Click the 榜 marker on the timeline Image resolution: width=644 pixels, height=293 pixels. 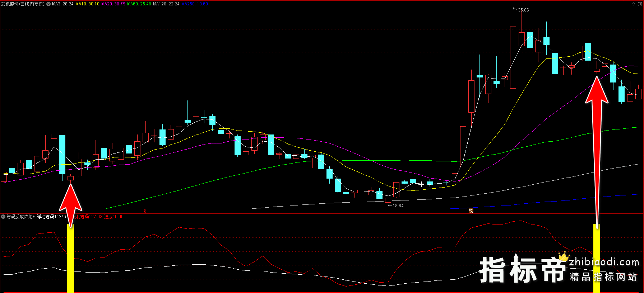(471, 211)
